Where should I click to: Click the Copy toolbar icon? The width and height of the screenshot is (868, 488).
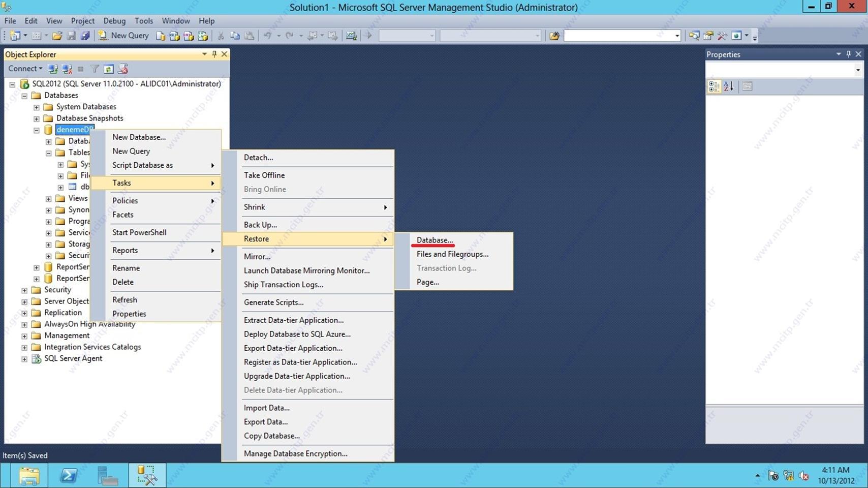235,36
